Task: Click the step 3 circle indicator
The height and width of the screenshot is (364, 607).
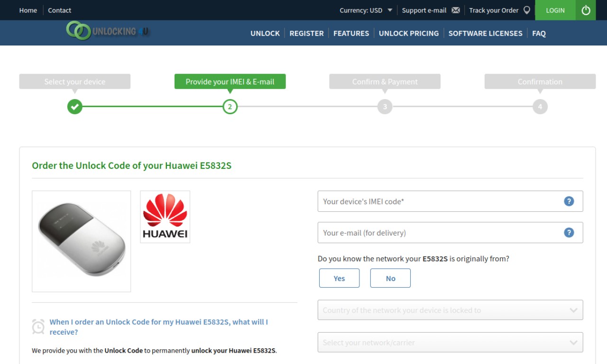Action: click(x=385, y=107)
